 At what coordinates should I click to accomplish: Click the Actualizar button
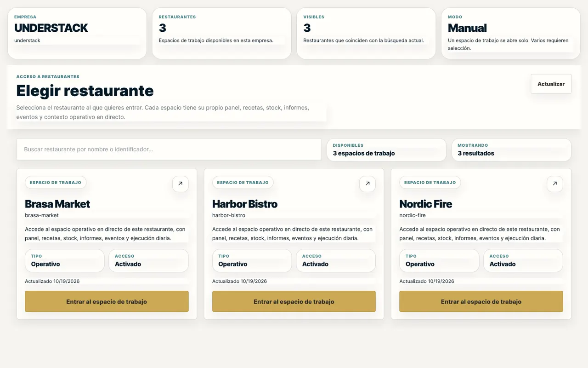point(551,84)
